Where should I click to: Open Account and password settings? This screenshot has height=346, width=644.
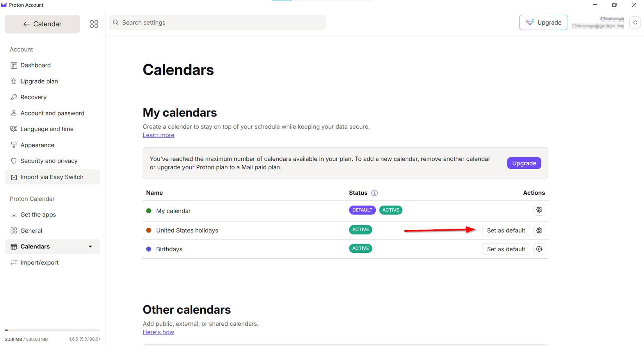52,113
